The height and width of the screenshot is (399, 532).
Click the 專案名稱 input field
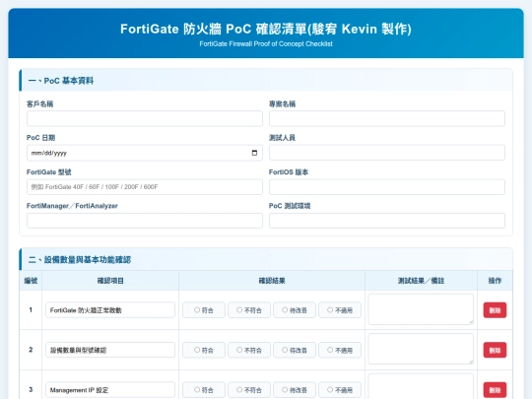(x=387, y=119)
